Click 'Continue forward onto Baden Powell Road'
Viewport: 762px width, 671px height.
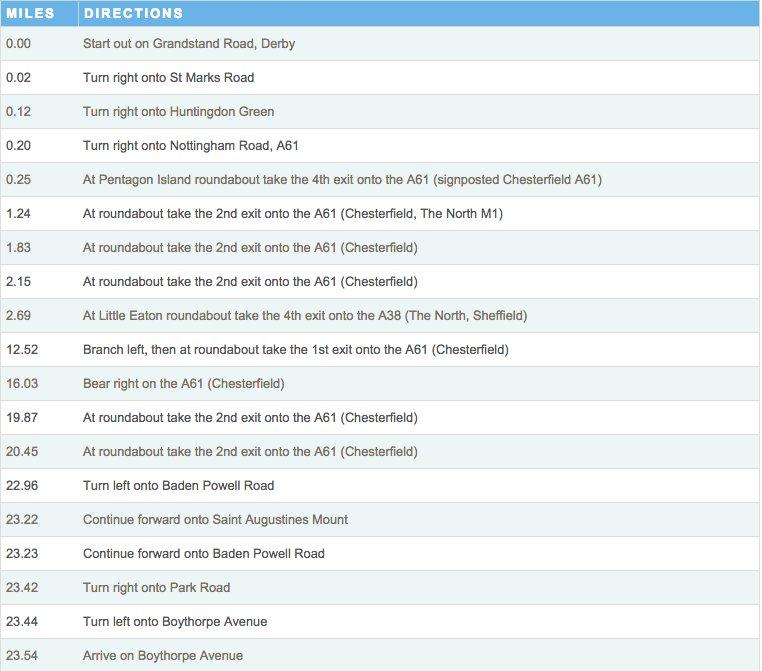[204, 554]
